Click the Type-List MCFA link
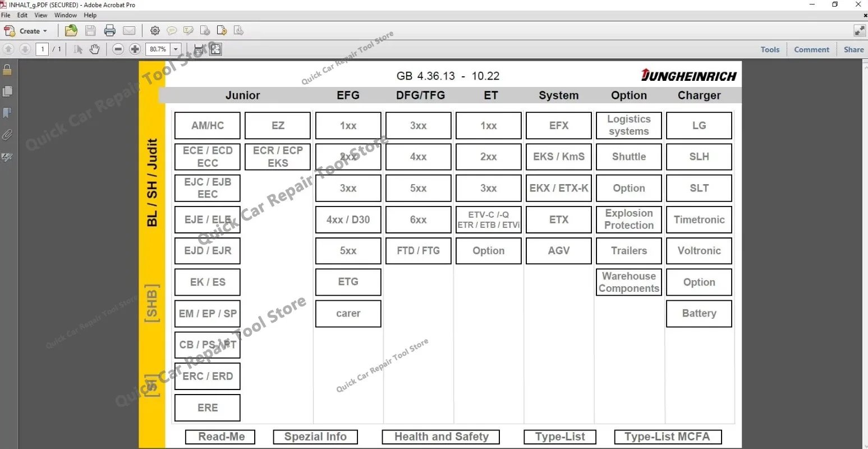Screen dimensions: 868x449 667,437
